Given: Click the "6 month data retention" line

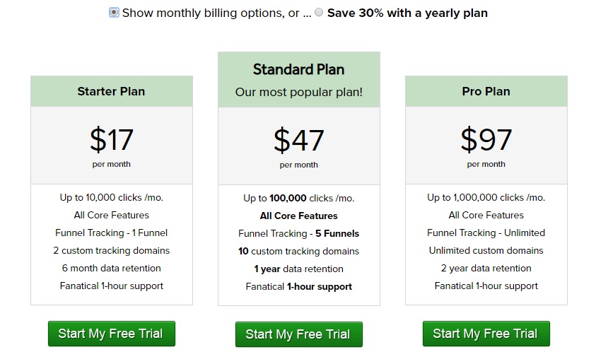Looking at the screenshot, I should (111, 268).
